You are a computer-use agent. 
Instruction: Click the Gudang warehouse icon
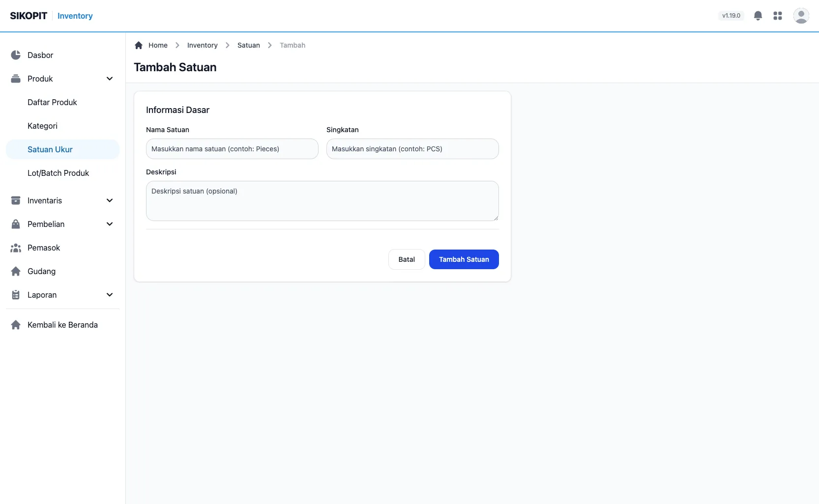pyautogui.click(x=16, y=271)
